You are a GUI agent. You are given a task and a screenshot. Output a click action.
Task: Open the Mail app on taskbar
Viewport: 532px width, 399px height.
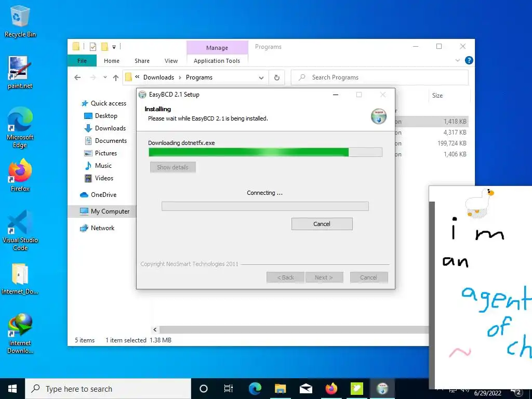tap(305, 389)
